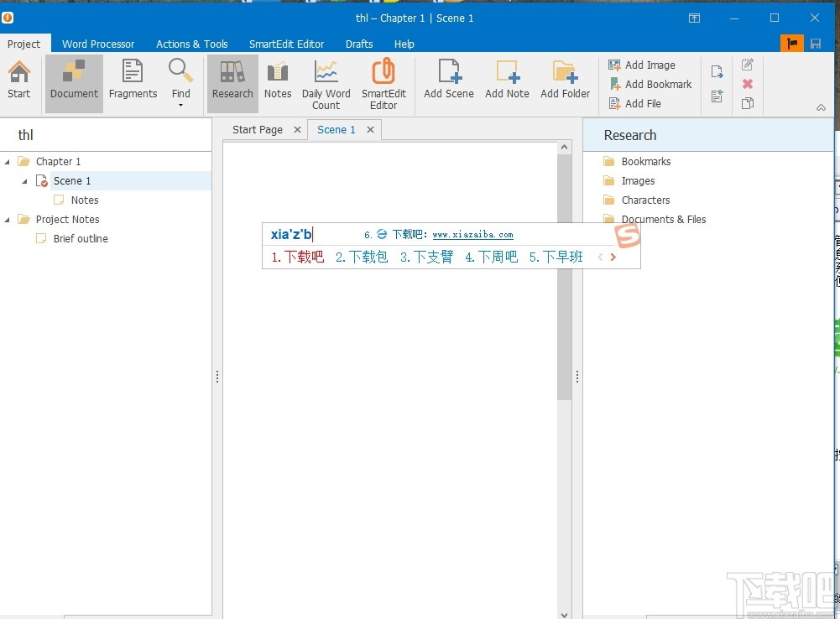Select the Brief outline item
The height and width of the screenshot is (619, 840).
coord(81,238)
